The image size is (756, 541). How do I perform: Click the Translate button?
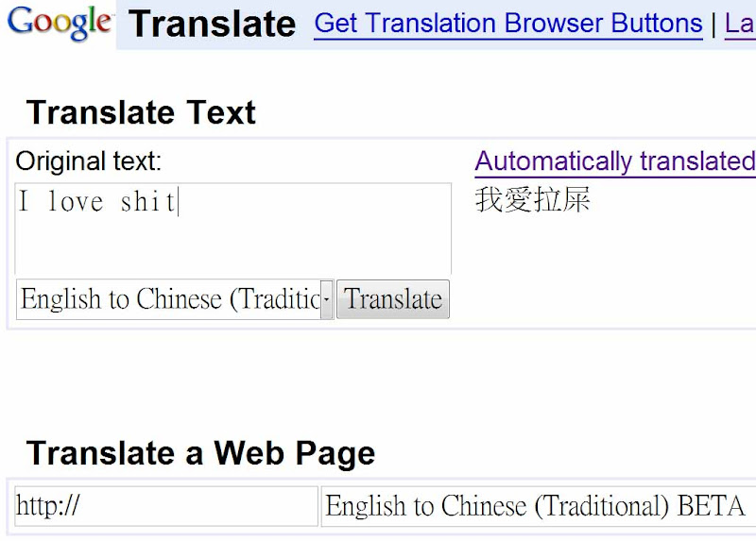point(393,299)
